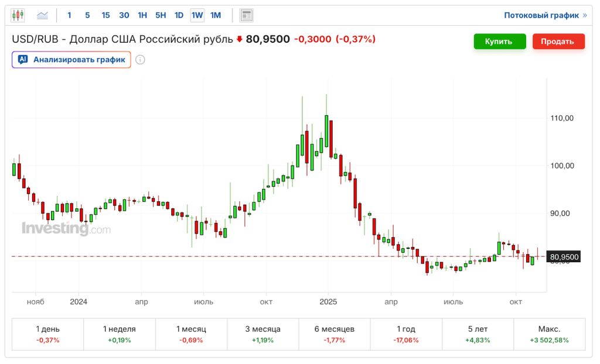Click the 80,9500 price tag on the axis

coord(563,256)
